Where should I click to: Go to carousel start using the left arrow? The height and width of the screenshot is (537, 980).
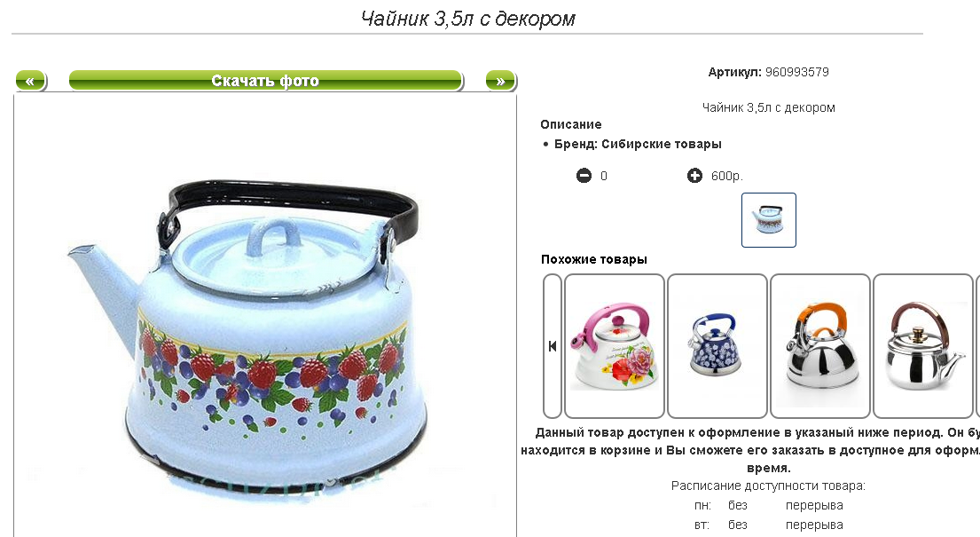pos(553,346)
